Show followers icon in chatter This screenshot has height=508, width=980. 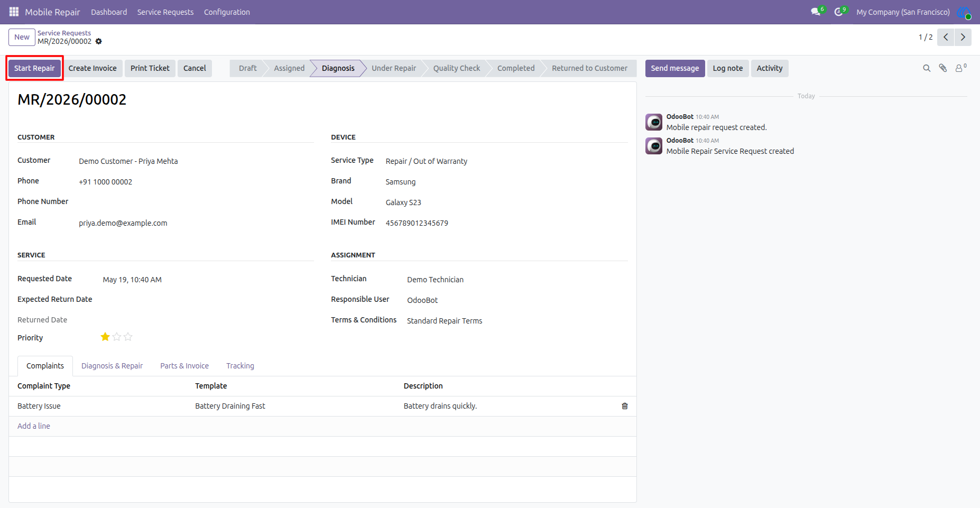[x=960, y=68]
